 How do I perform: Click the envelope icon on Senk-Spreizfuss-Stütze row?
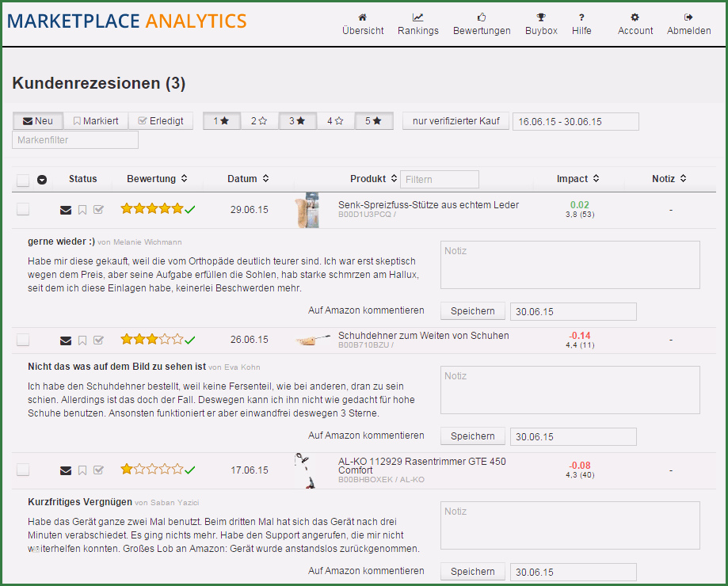[66, 210]
